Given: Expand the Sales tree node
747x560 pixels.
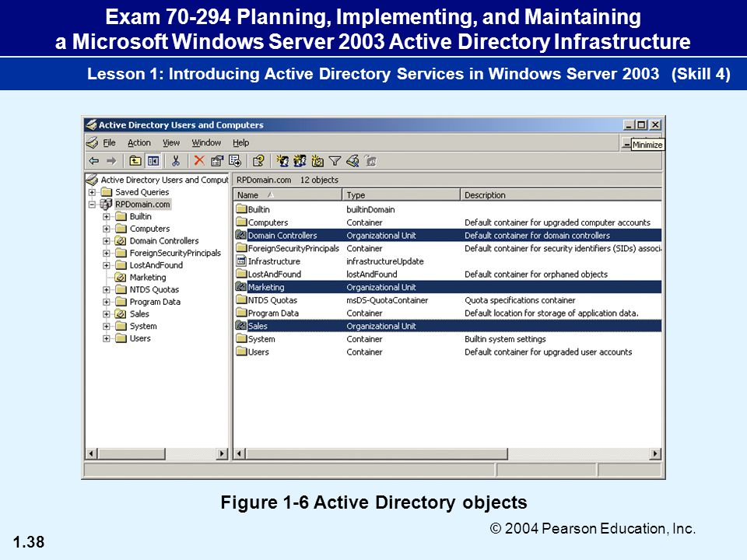Looking at the screenshot, I should coord(107,314).
